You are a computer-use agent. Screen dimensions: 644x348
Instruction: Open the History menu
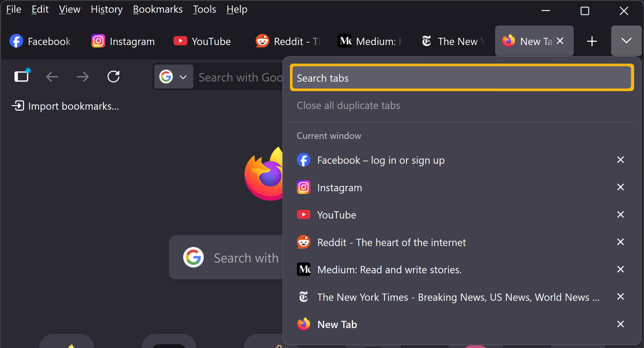[x=107, y=9]
